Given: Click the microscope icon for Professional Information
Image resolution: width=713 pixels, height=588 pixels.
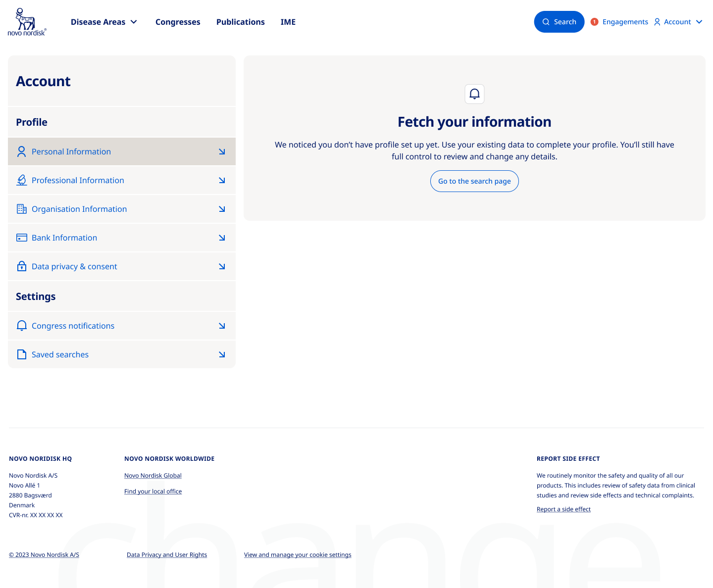Looking at the screenshot, I should (x=21, y=180).
